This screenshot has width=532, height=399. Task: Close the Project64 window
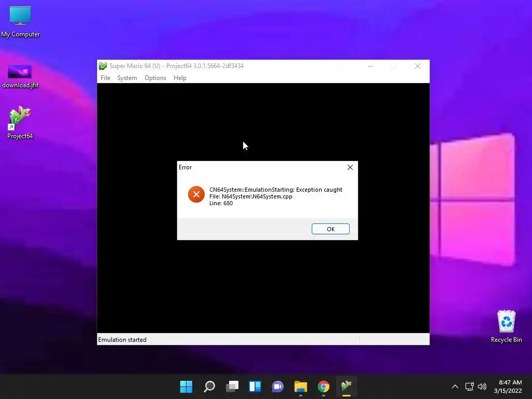(418, 66)
